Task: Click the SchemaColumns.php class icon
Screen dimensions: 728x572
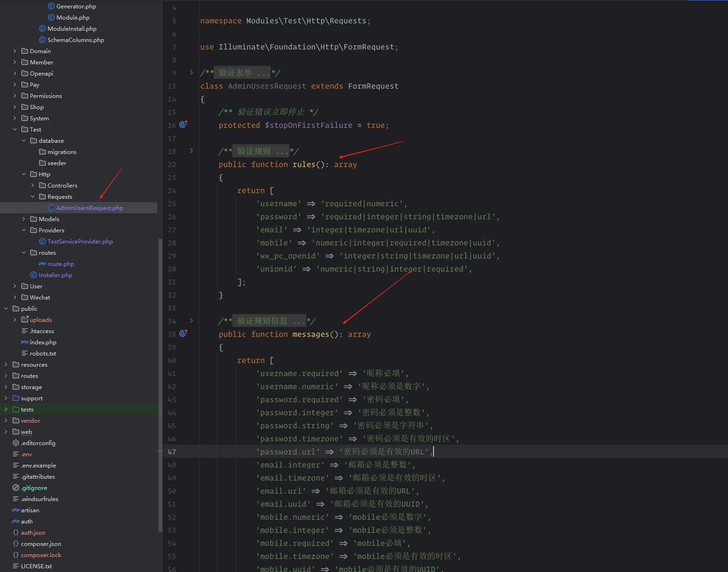Action: pos(42,40)
